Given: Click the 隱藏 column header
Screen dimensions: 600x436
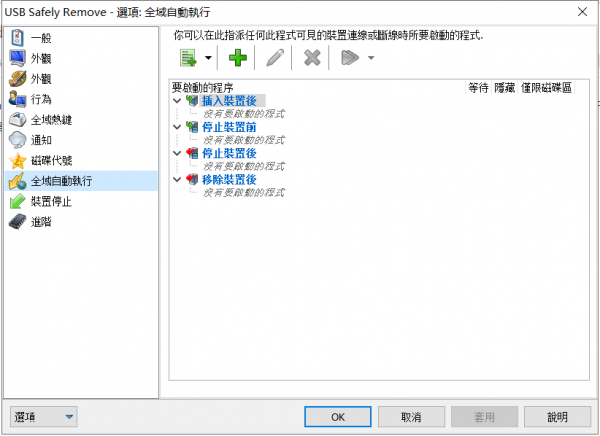Looking at the screenshot, I should [x=505, y=88].
